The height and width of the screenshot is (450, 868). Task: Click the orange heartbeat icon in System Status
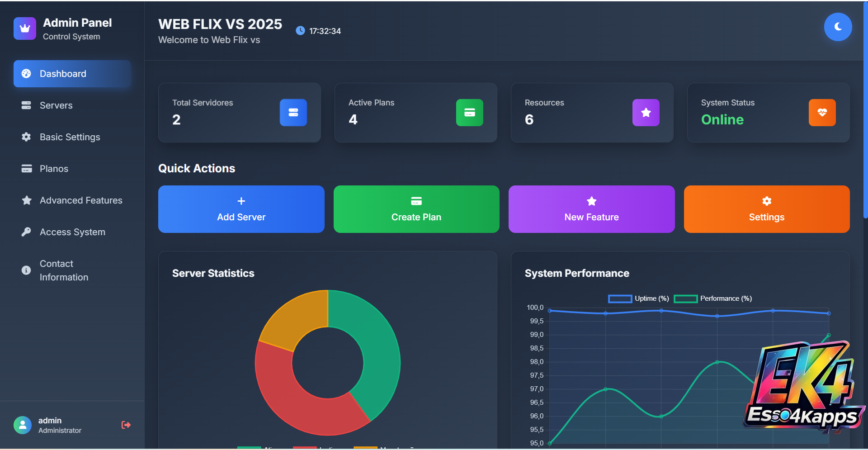(822, 113)
